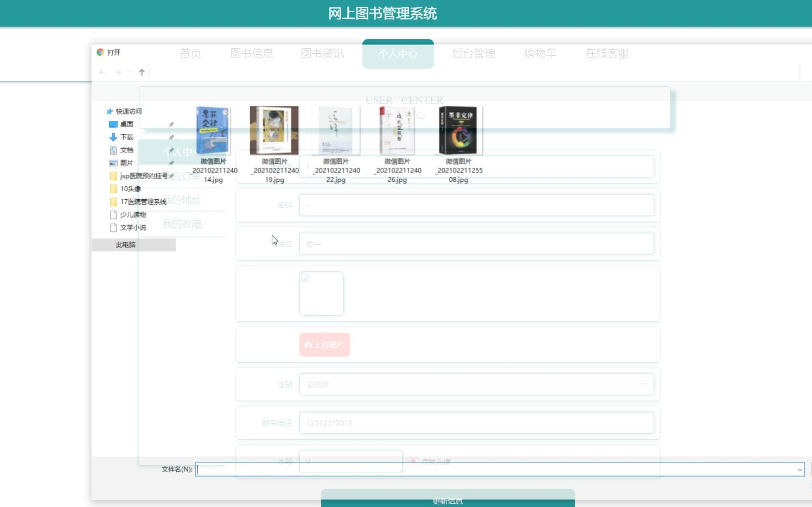
Task: Open the 在线客服 nav tab
Action: 608,53
